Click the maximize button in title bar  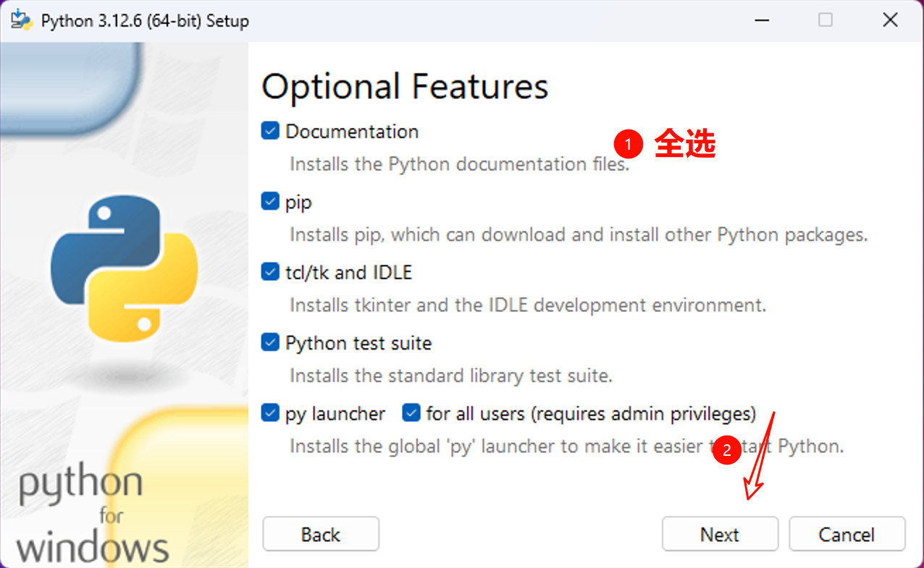click(826, 20)
